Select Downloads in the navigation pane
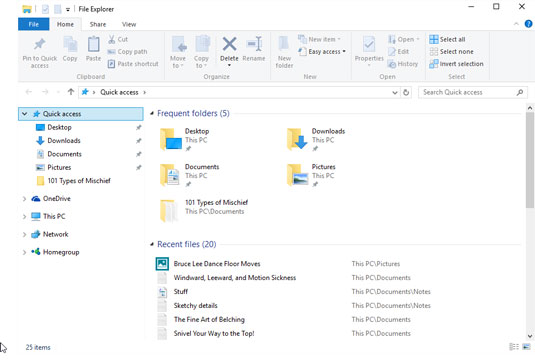 click(x=64, y=141)
